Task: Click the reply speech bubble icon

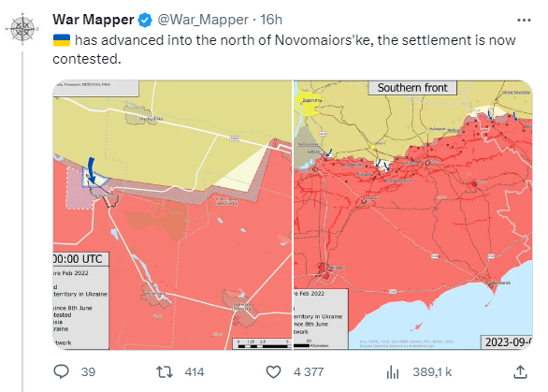Action: tap(62, 371)
